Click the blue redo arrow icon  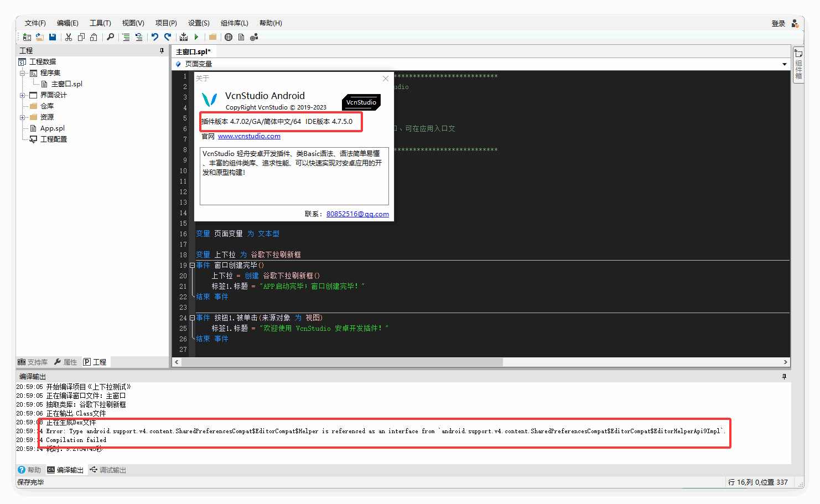[x=168, y=37]
